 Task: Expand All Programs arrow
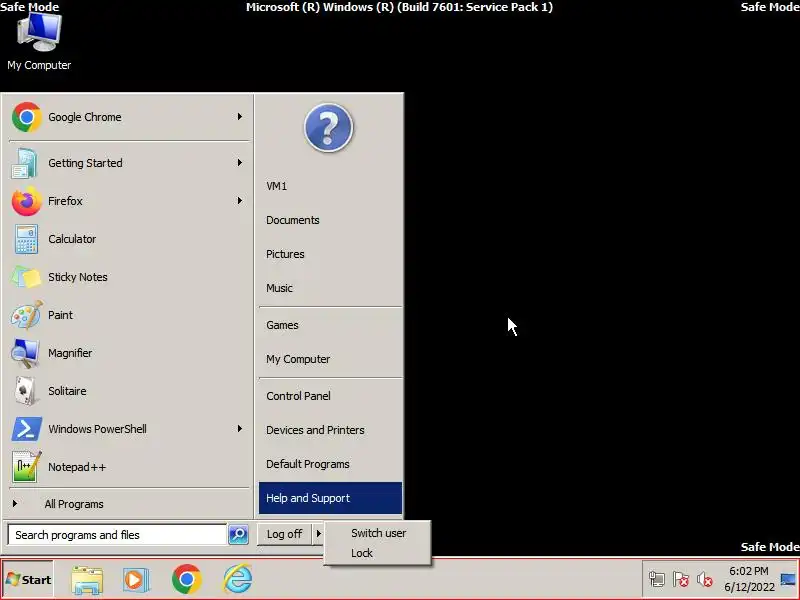(15, 504)
